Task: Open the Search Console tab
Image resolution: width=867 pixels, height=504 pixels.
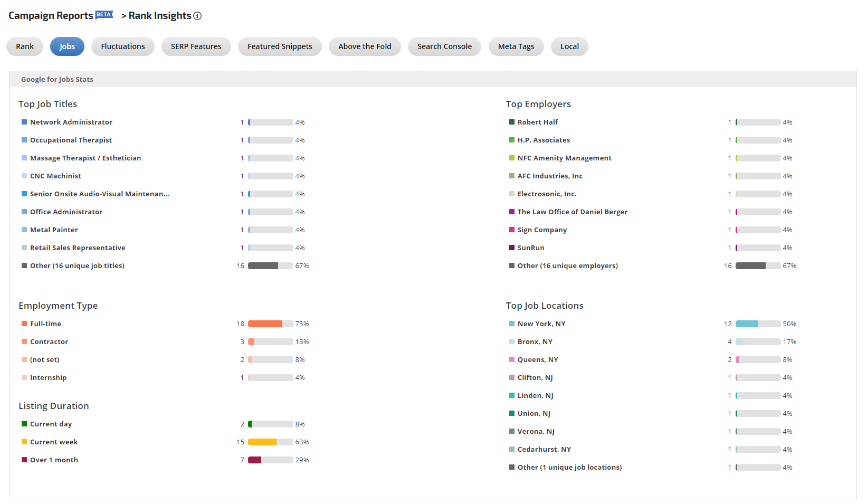Action: click(x=444, y=46)
